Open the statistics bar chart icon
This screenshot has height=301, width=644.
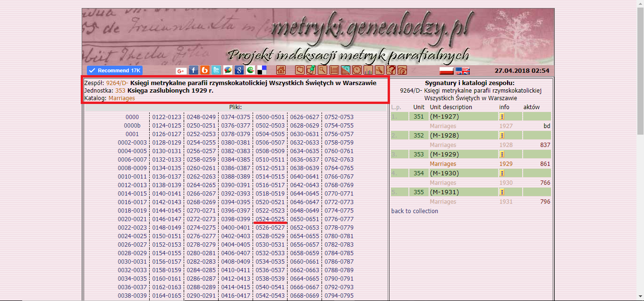pos(369,70)
